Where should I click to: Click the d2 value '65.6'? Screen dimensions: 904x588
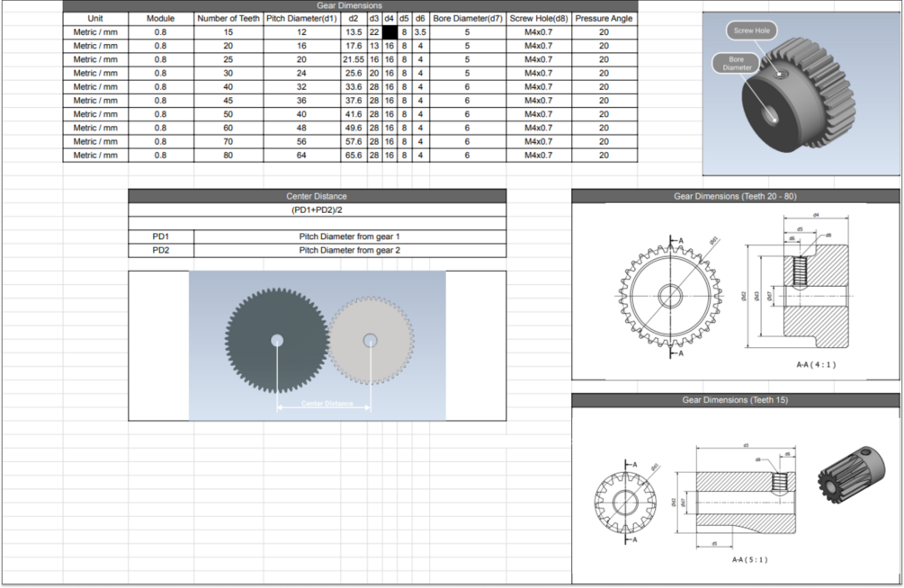[354, 155]
